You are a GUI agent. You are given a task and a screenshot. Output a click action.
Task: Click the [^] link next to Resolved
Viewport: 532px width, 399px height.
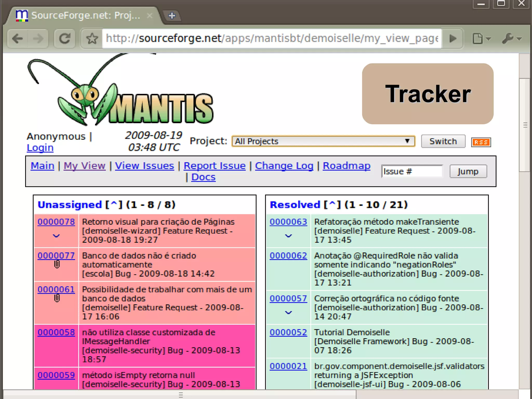tap(332, 205)
